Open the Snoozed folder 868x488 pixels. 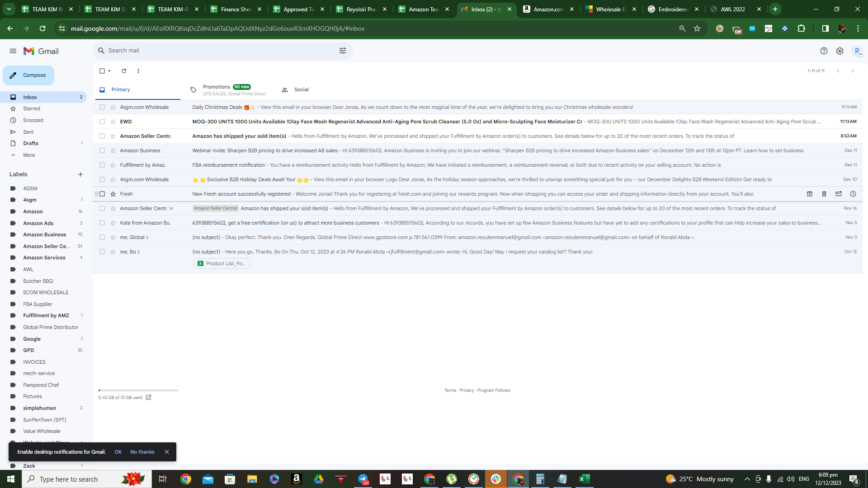(33, 121)
